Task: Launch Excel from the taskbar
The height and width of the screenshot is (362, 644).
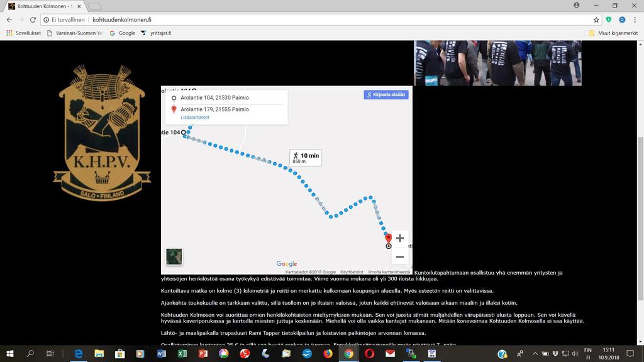Action: click(182, 353)
